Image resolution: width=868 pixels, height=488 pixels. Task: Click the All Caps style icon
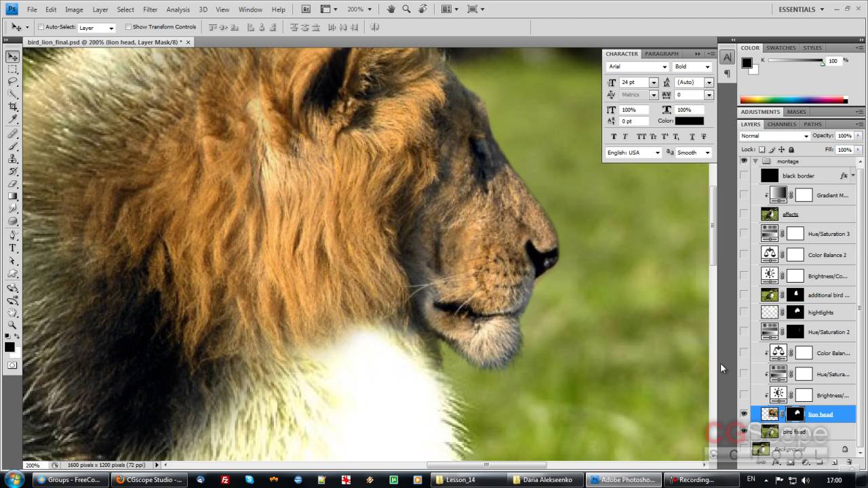click(641, 136)
